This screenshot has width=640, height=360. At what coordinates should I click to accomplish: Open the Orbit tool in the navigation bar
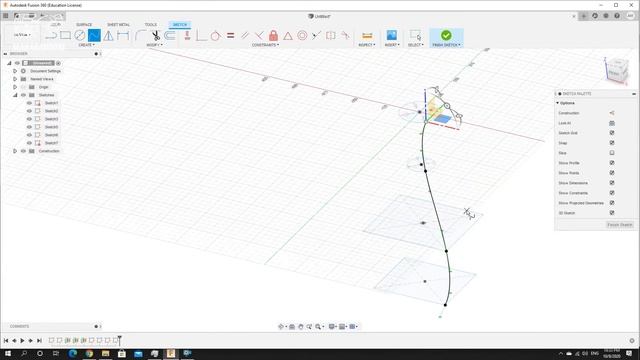point(280,327)
